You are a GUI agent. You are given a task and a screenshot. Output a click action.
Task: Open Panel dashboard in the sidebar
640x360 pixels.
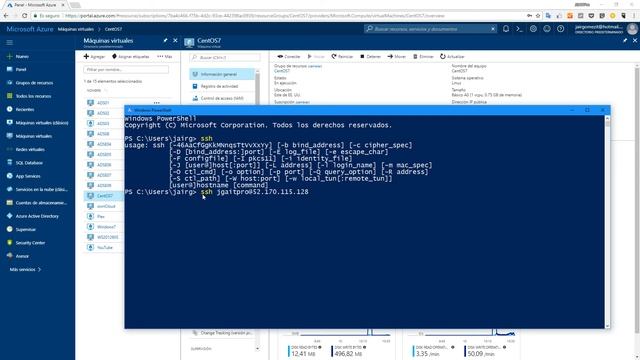(21, 69)
